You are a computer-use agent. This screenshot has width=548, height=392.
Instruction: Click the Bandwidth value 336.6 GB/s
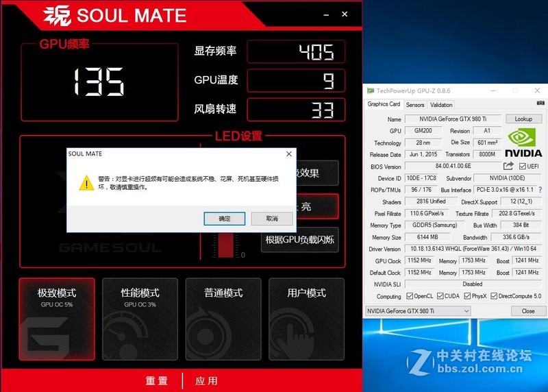click(516, 237)
